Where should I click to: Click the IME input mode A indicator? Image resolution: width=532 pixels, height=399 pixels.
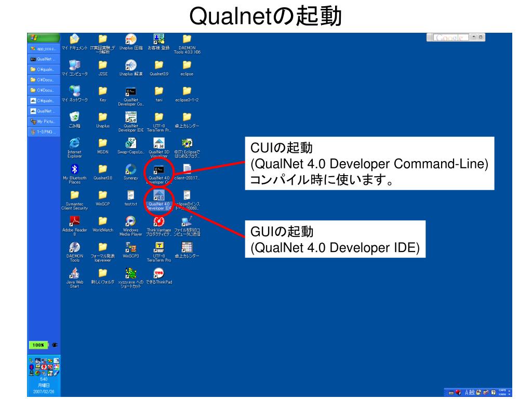467,393
